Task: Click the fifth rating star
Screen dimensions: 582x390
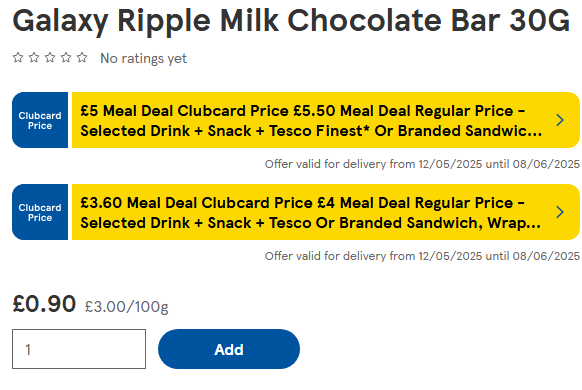Action: point(82,58)
